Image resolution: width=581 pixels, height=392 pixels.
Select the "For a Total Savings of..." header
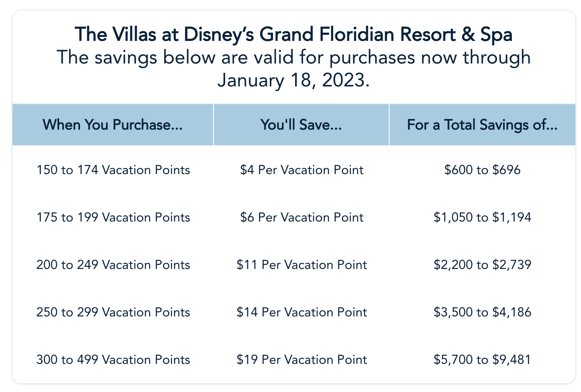coord(482,125)
